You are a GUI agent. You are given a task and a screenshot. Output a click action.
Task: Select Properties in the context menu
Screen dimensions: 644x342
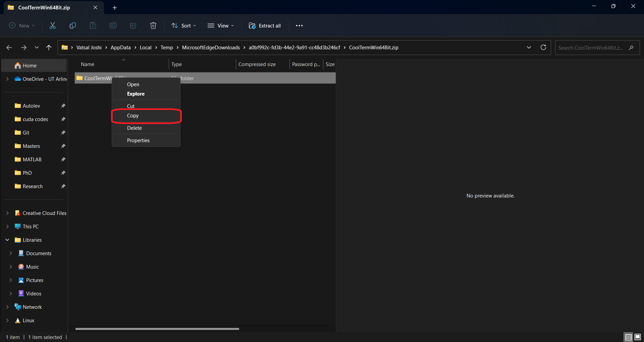coord(138,140)
